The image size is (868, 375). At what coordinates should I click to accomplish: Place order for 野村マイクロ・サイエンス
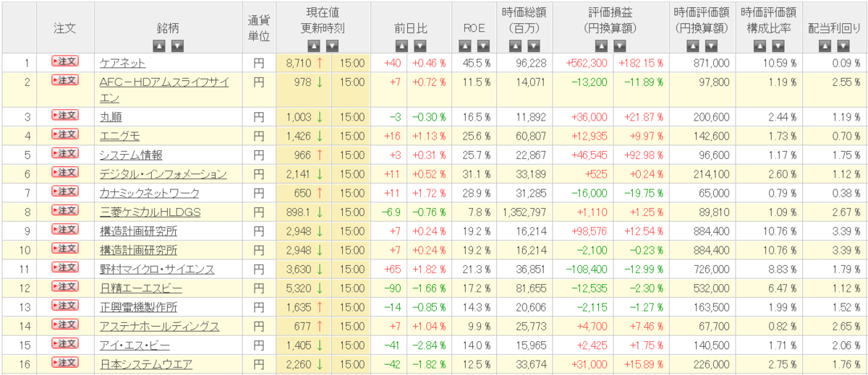pyautogui.click(x=65, y=267)
